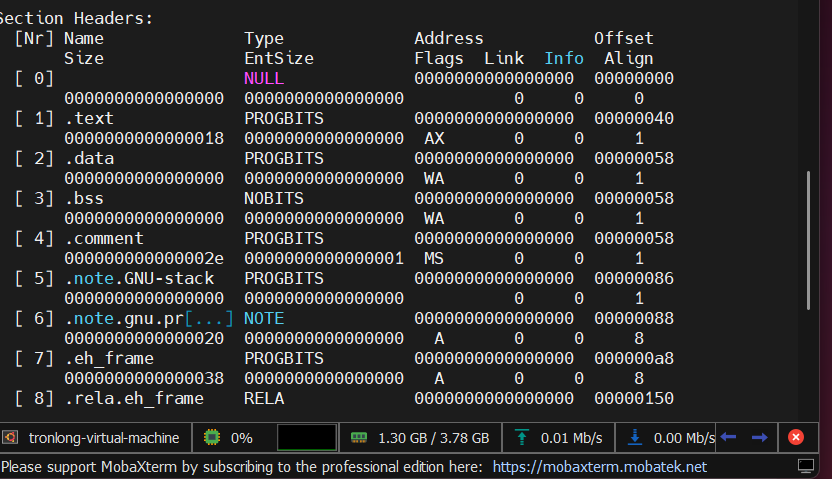
Task: Click the magenta NULL type text
Action: (x=264, y=79)
